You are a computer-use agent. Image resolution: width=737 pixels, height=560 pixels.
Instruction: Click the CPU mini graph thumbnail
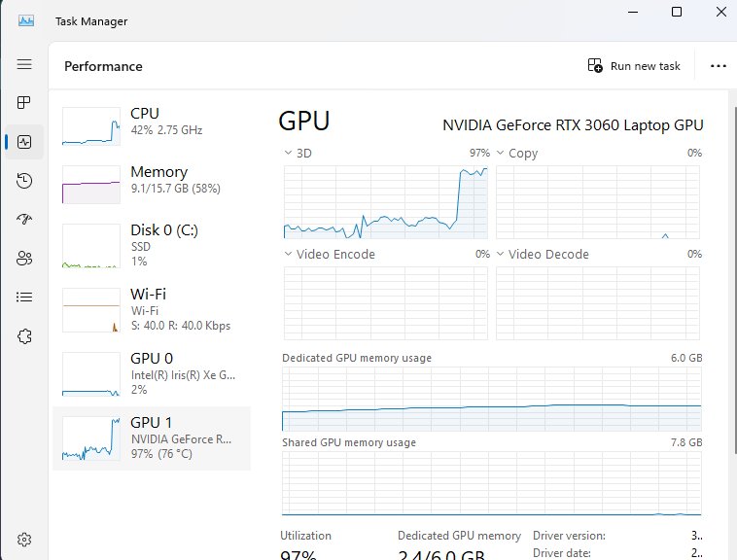pos(91,126)
